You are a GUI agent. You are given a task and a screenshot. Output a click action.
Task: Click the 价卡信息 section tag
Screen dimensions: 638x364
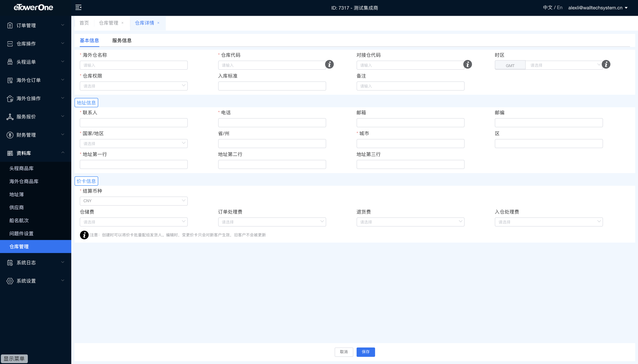coord(86,181)
